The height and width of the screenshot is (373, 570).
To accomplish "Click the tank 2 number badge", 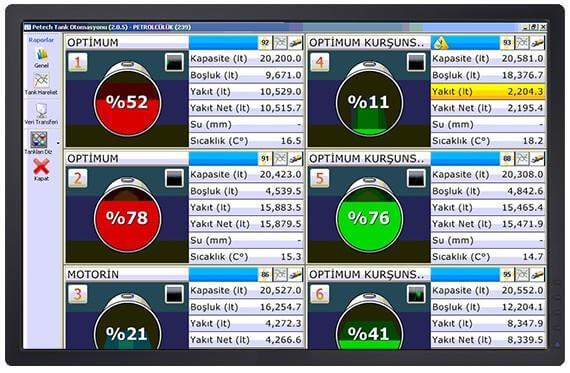I will point(78,179).
